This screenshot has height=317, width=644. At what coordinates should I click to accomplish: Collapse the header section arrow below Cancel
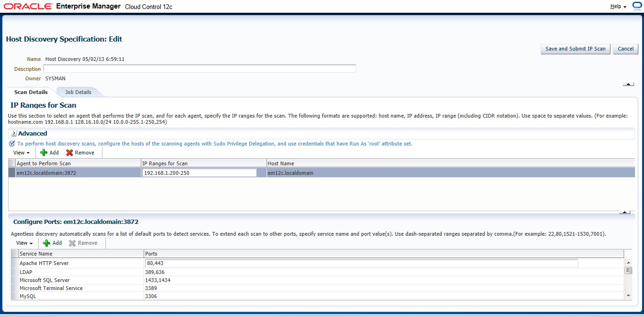pyautogui.click(x=628, y=84)
